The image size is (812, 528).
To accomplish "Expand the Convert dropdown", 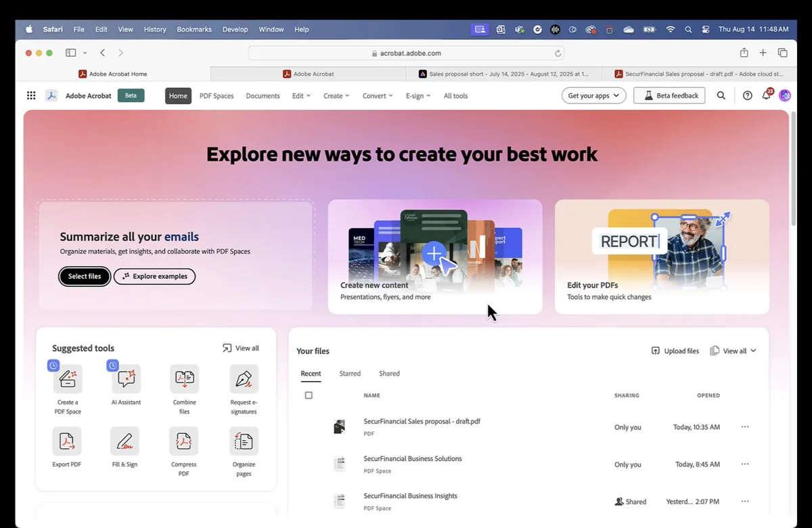I will (x=378, y=95).
